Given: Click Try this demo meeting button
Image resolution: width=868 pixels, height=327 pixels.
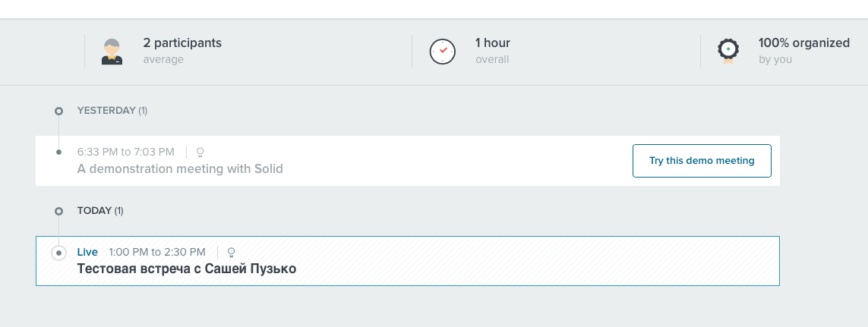Looking at the screenshot, I should [x=702, y=161].
